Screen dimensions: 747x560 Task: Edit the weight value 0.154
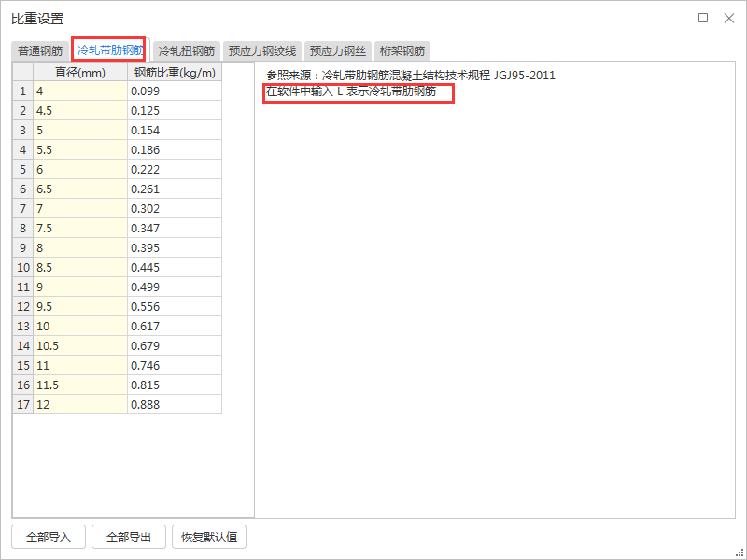click(x=175, y=130)
